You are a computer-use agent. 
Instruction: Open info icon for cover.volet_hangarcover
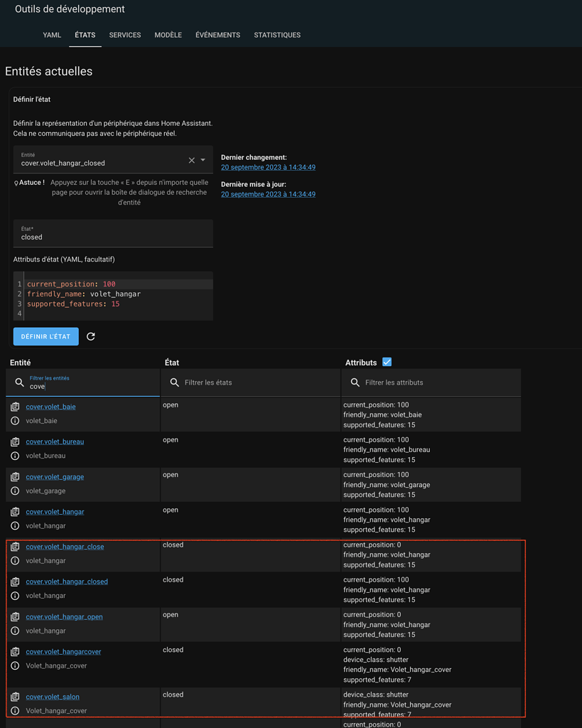[14, 666]
